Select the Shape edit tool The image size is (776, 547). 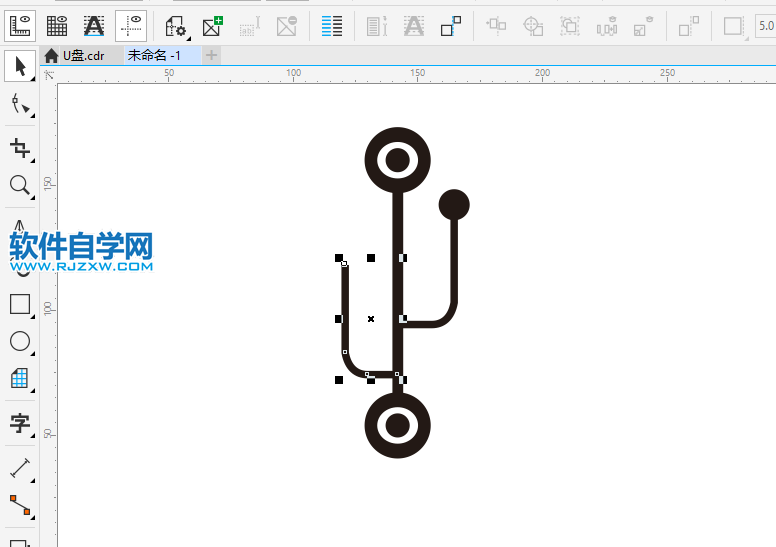[x=19, y=105]
